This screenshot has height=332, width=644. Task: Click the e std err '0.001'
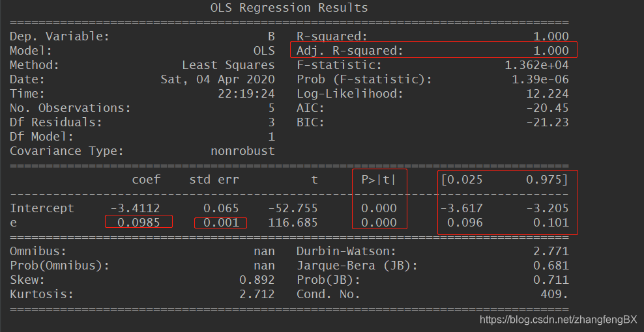click(x=221, y=223)
